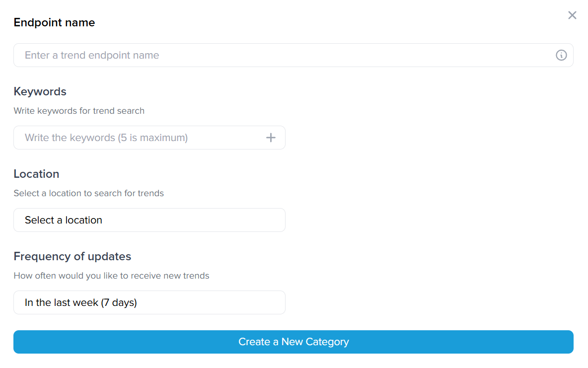Click the info icon in endpoint name field
This screenshot has width=588, height=368.
coord(561,55)
